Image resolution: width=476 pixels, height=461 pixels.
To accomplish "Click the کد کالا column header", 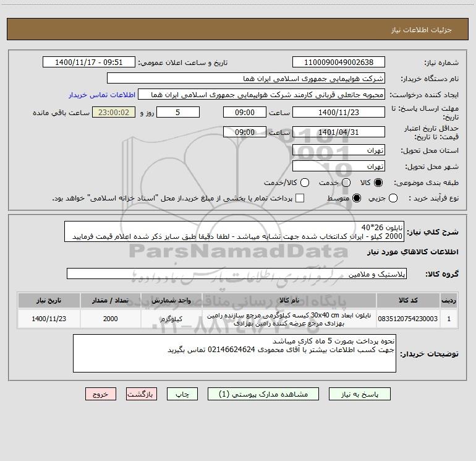I will point(408,300).
